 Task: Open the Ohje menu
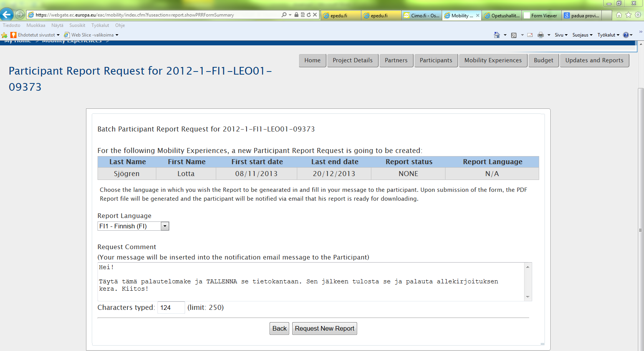120,25
